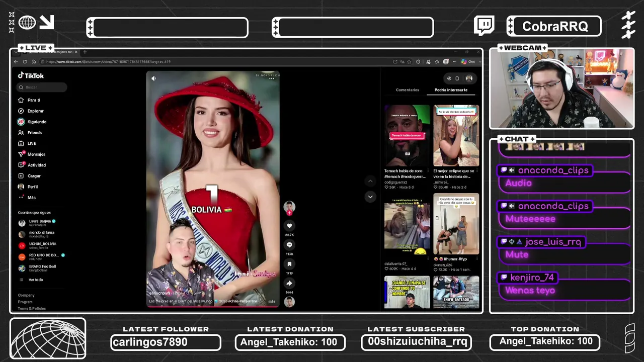Image resolution: width=644 pixels, height=362 pixels.
Task: Open the three-dot video options menu
Action: [272, 78]
